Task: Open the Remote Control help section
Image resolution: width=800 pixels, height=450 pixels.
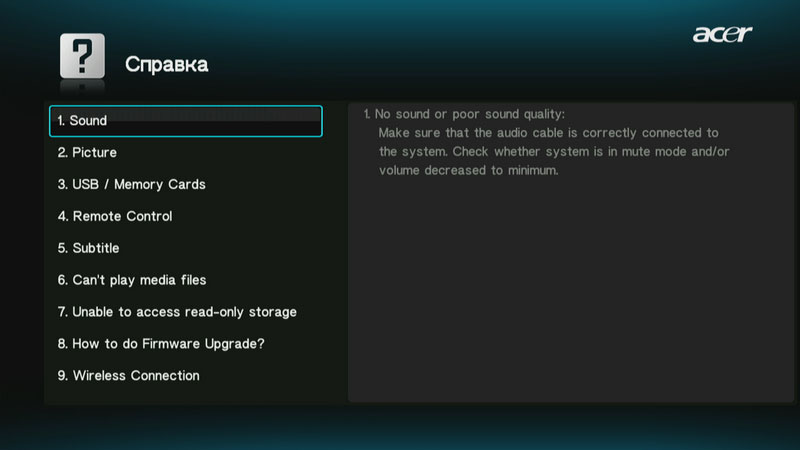Action: (115, 216)
